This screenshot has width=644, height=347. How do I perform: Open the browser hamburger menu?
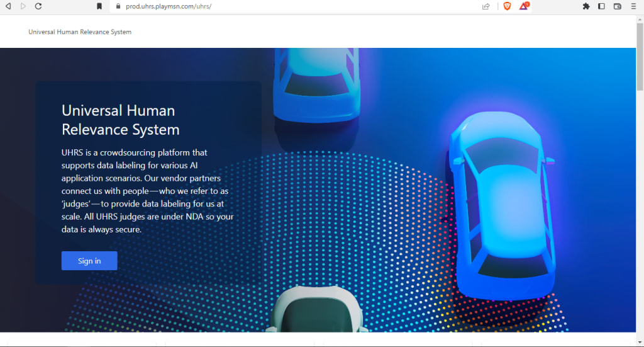633,6
